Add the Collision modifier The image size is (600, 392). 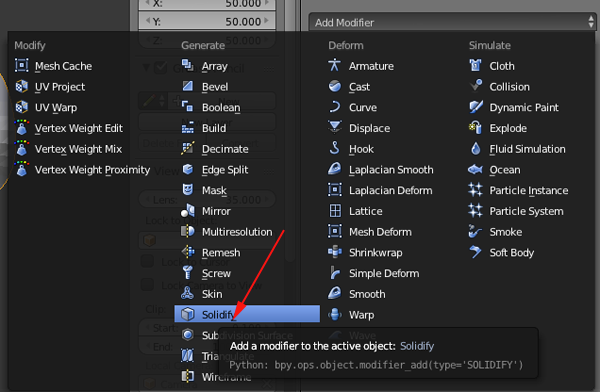[509, 87]
